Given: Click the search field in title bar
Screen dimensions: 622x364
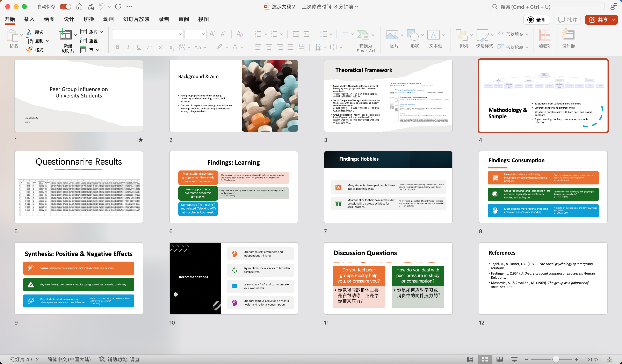Looking at the screenshot, I should coord(547,7).
